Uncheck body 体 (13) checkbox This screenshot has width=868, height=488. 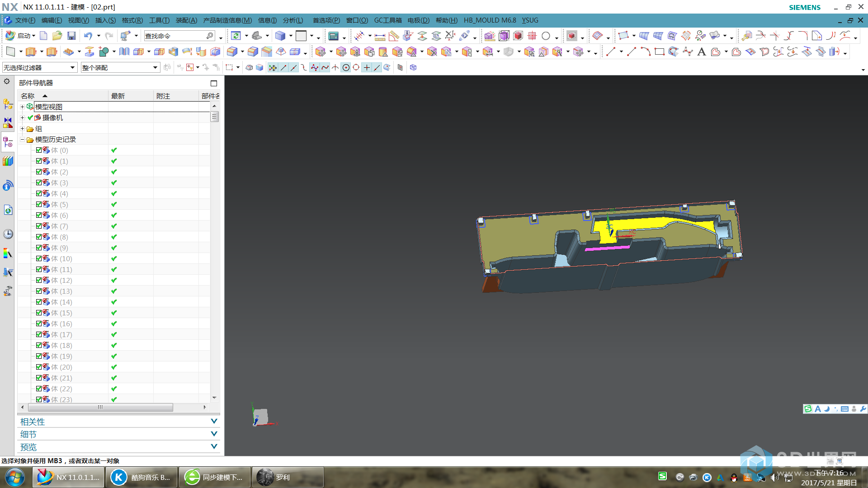[39, 291]
